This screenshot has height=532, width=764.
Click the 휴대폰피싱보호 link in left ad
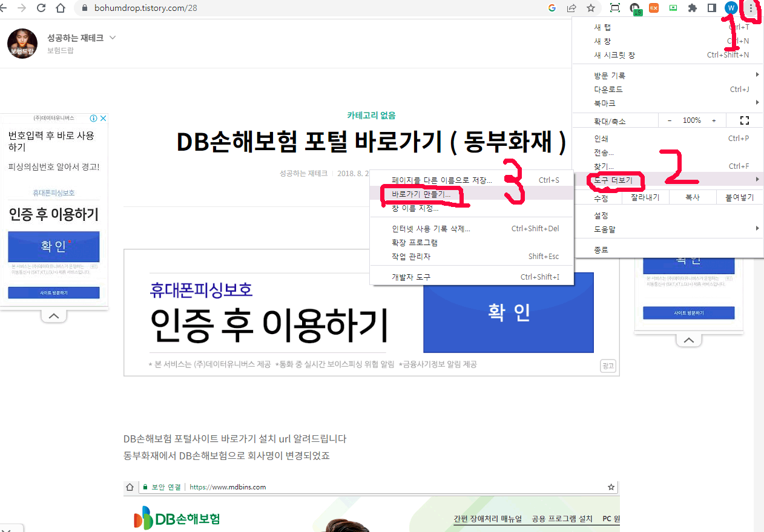54,192
